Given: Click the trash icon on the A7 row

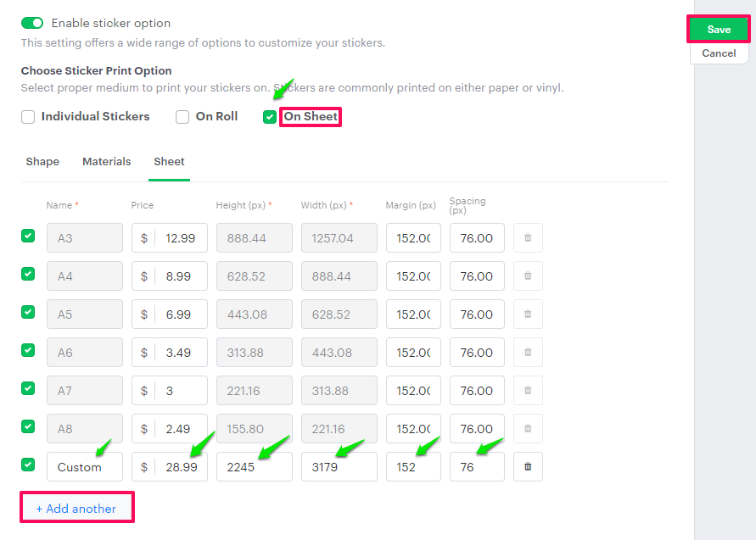Looking at the screenshot, I should tap(528, 391).
